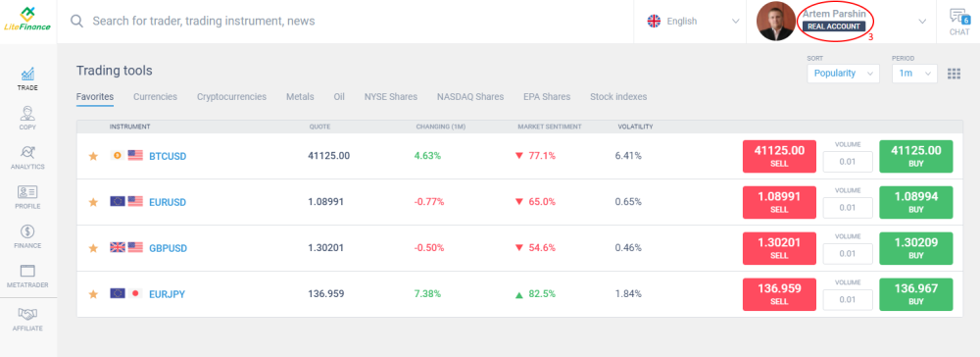This screenshot has width=980, height=357.
Task: Select the NYSE Shares tab
Action: pyautogui.click(x=391, y=97)
